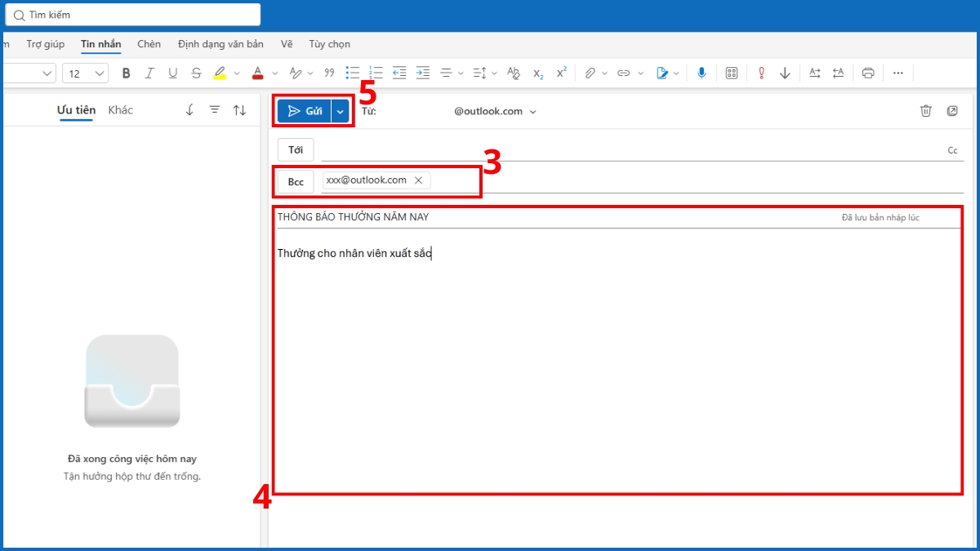Click the Tìm kiếm search box
The image size is (980, 551).
pos(132,15)
